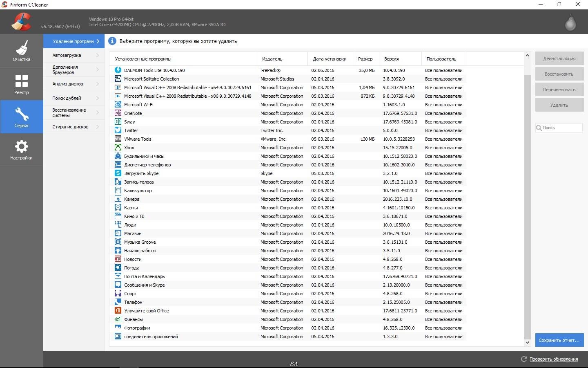Select the Сервис tools section
The height and width of the screenshot is (368, 588).
click(21, 117)
